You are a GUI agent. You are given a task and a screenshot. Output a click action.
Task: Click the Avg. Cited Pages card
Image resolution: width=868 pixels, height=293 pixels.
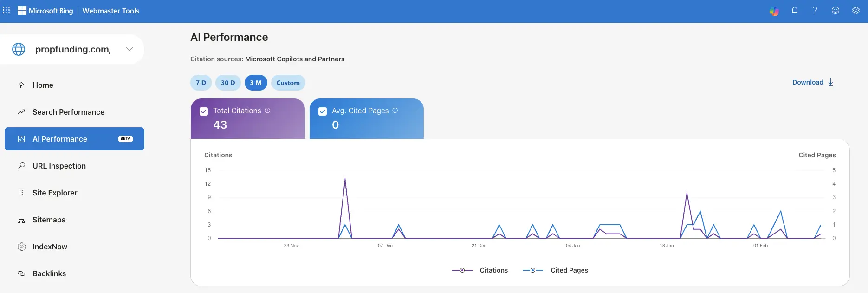367,118
